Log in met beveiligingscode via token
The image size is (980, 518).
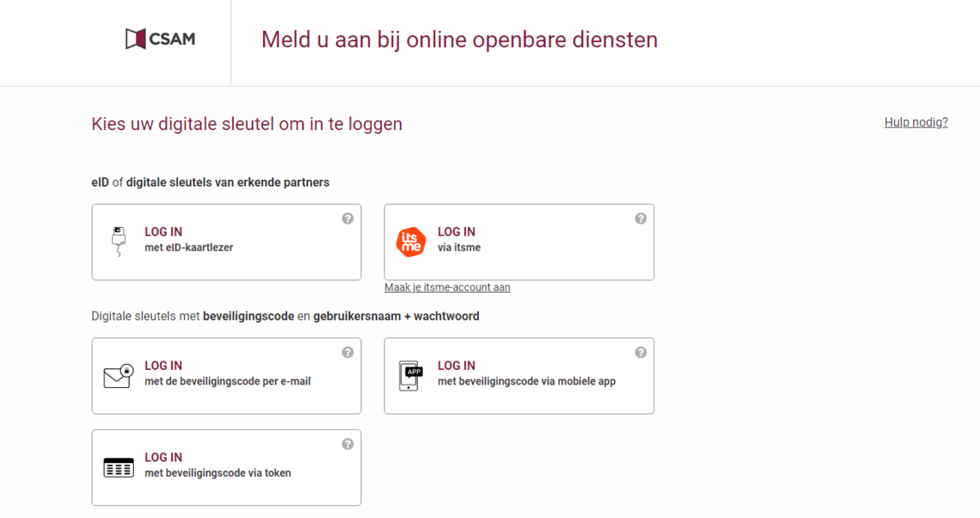coord(226,467)
